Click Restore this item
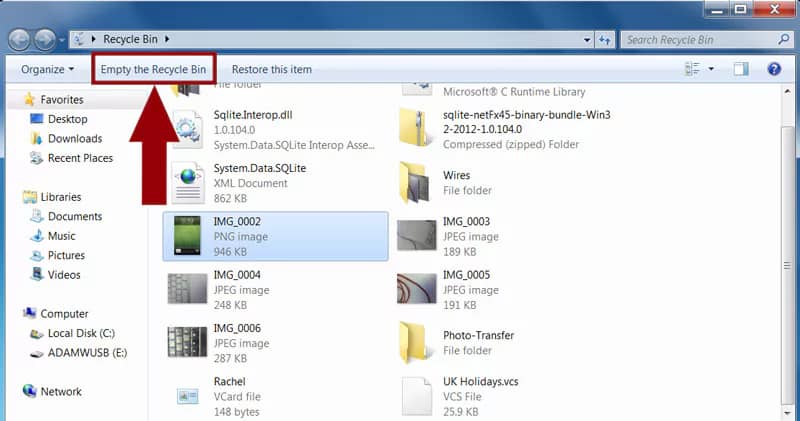The image size is (800, 421). point(271,69)
